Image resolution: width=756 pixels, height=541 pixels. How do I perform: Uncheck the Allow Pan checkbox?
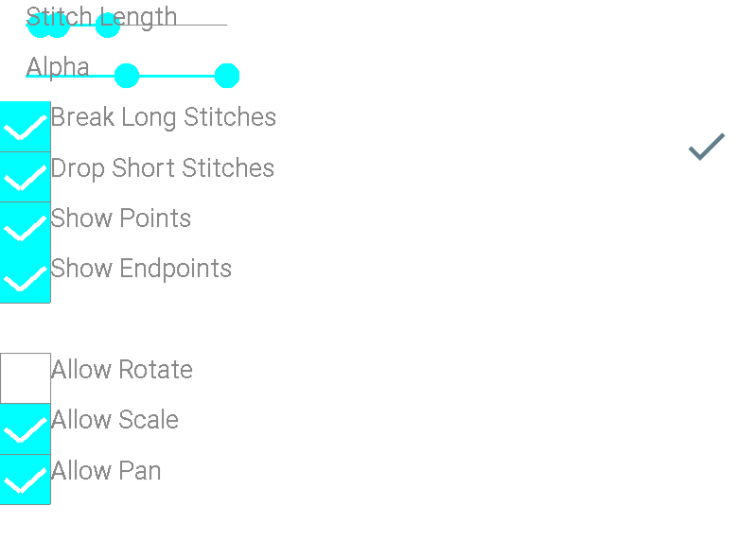tap(25, 480)
